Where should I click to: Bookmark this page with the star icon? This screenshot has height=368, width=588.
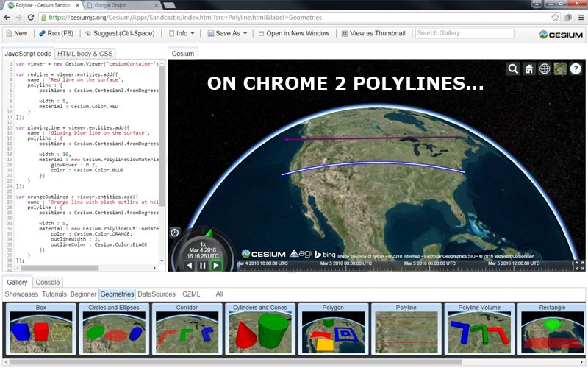click(x=555, y=17)
